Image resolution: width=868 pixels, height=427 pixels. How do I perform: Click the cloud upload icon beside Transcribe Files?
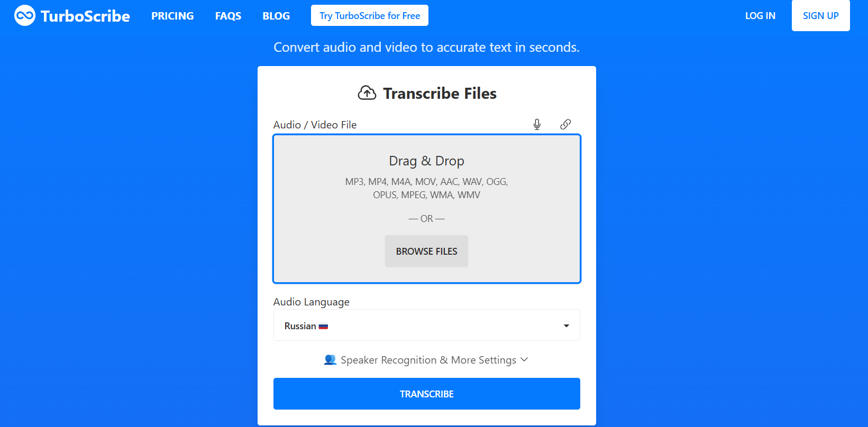tap(367, 93)
